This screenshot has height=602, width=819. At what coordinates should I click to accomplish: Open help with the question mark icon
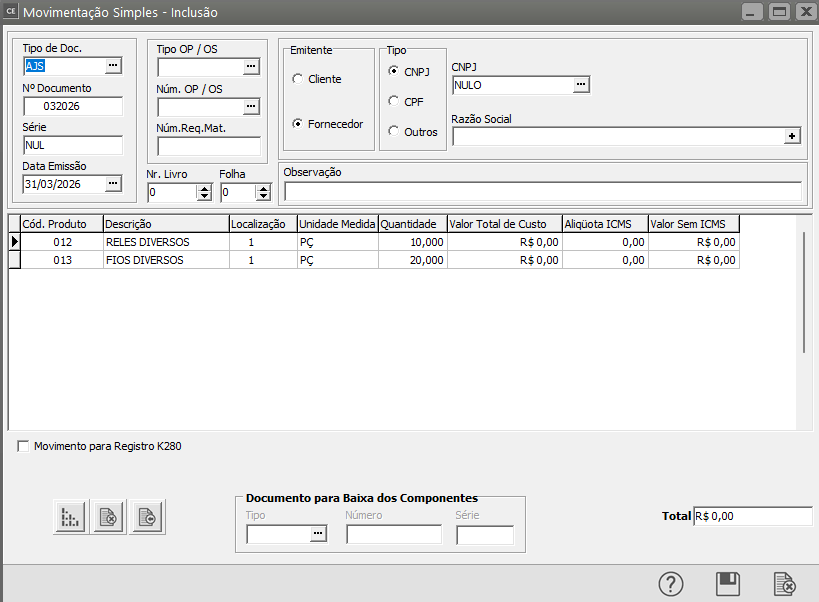670,584
